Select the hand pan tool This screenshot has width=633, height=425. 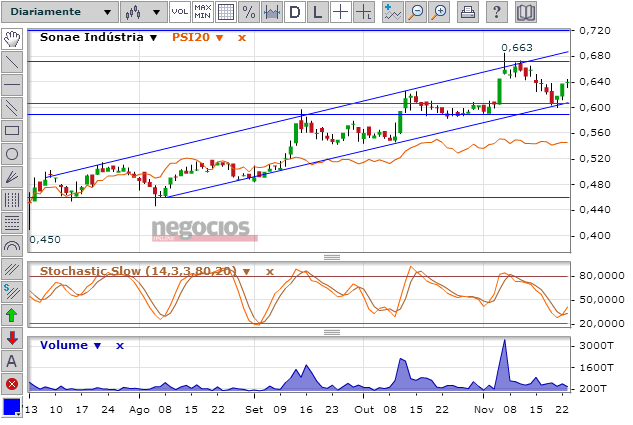12,39
